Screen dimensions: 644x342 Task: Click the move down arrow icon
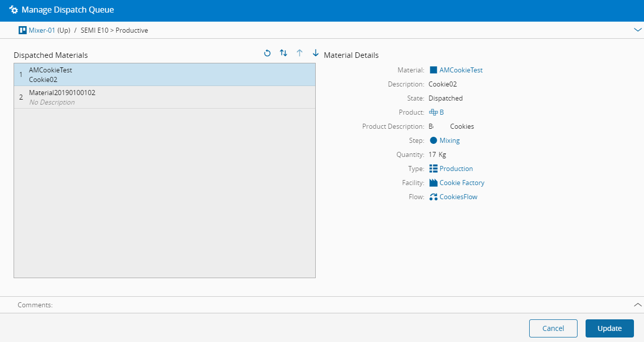(316, 53)
